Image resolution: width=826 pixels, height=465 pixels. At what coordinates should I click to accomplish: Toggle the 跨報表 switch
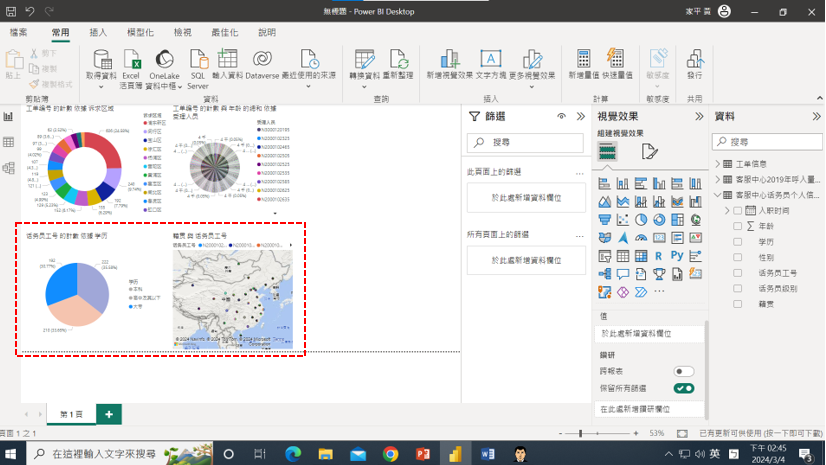pos(683,372)
